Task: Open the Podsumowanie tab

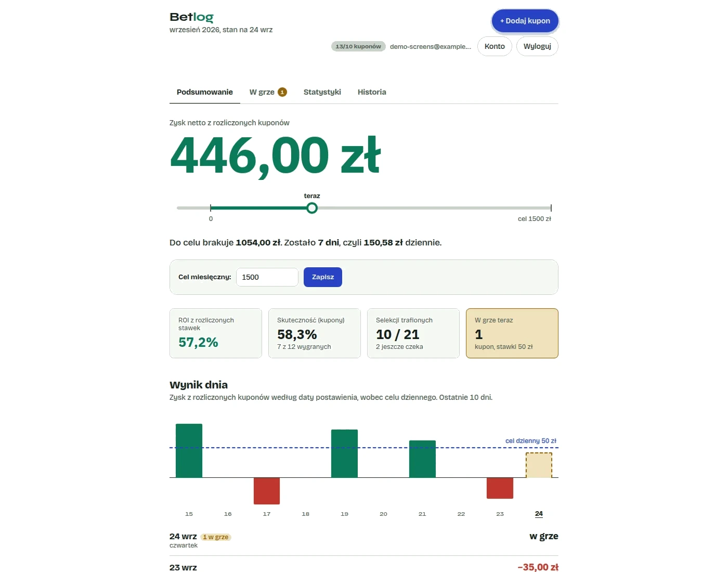Action: (205, 92)
